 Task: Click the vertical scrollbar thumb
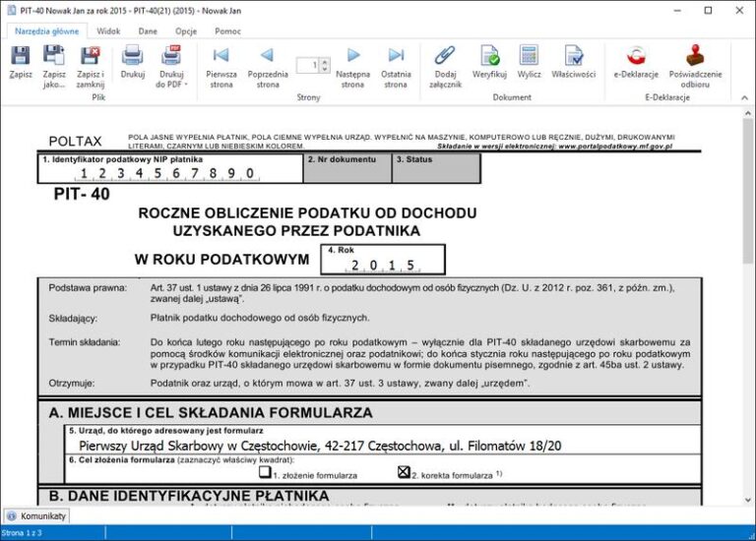748,192
